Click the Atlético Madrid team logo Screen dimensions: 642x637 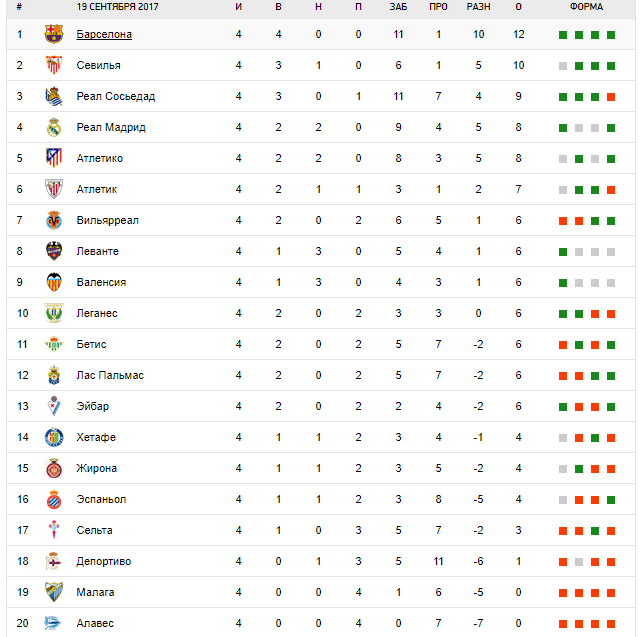point(54,158)
